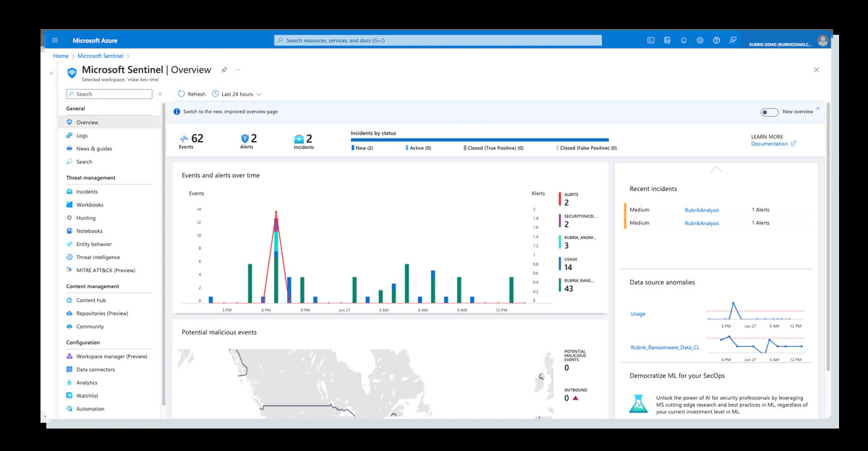Click the red ALERTS legend swatch
868x451 pixels.
(559, 199)
